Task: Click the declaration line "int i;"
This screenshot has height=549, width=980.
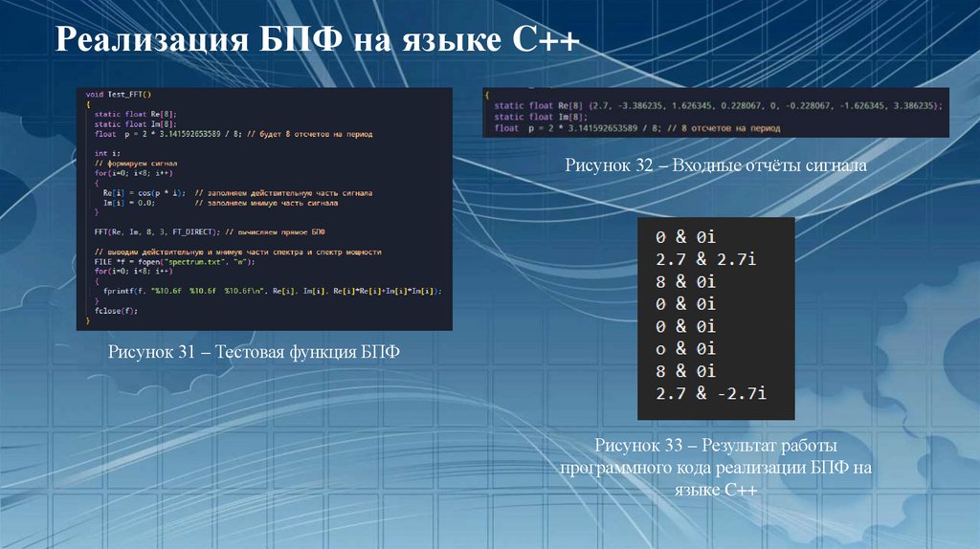Action: tap(107, 153)
